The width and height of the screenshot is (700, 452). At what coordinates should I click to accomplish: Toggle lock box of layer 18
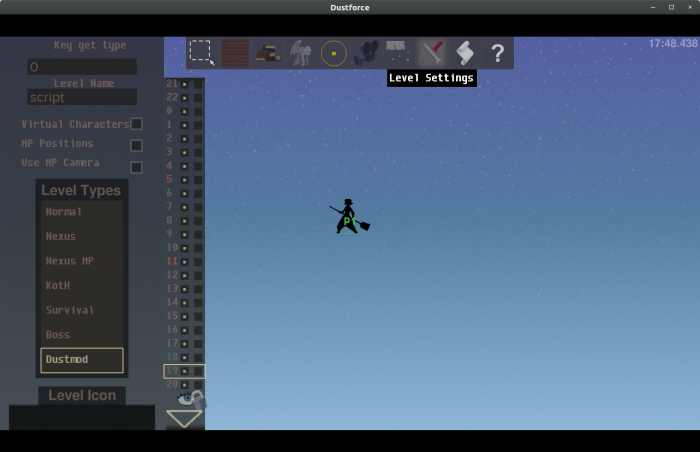click(x=198, y=357)
